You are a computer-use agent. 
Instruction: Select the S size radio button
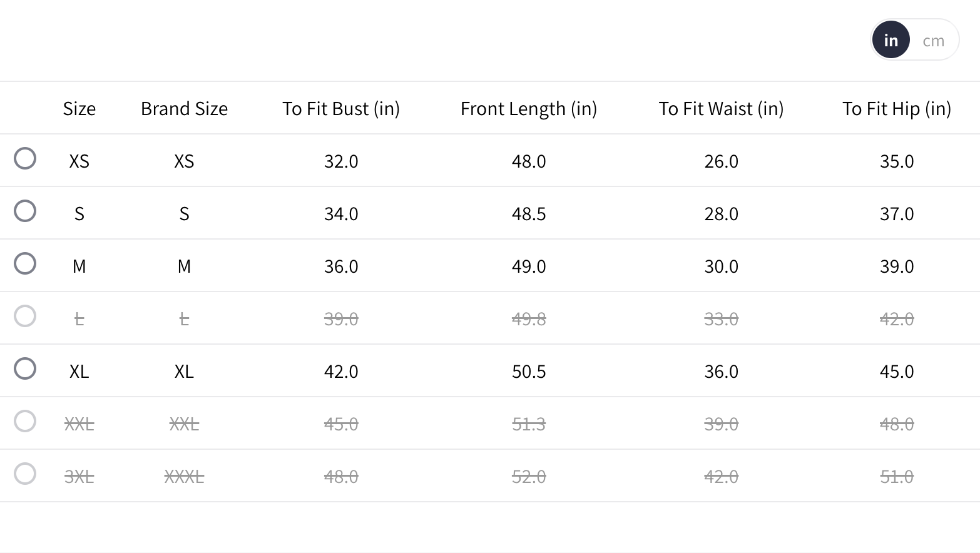(x=25, y=211)
